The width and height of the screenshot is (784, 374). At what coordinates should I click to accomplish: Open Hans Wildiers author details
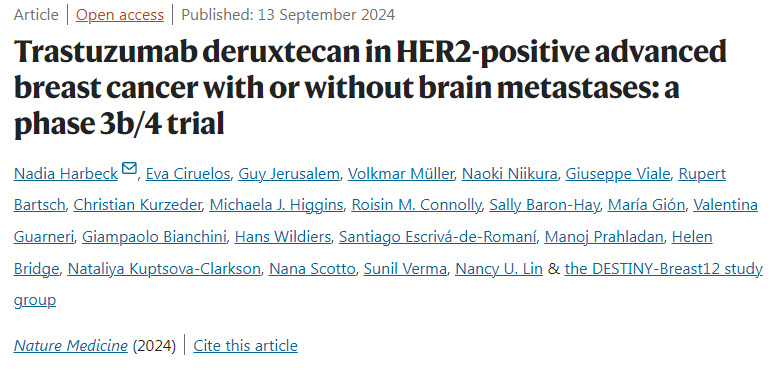point(282,236)
